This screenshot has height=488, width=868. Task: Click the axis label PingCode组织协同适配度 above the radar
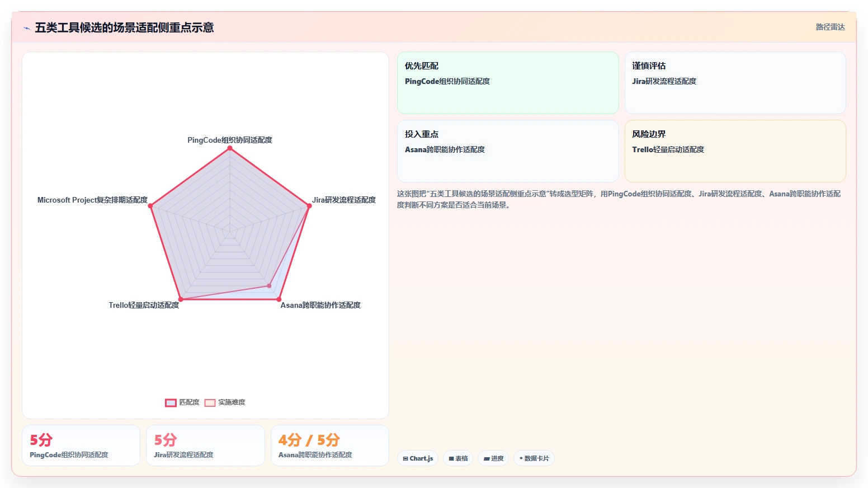[x=230, y=140]
